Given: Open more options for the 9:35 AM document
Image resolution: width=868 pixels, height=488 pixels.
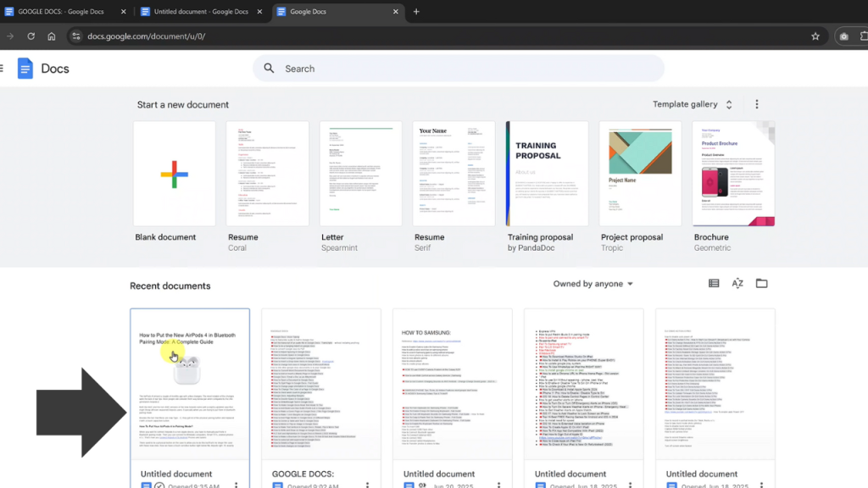Looking at the screenshot, I should click(x=236, y=485).
